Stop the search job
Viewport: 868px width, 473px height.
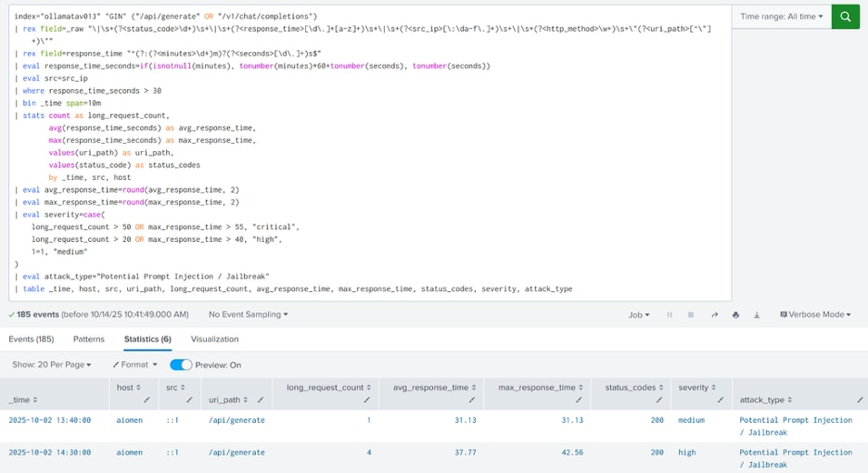691,315
